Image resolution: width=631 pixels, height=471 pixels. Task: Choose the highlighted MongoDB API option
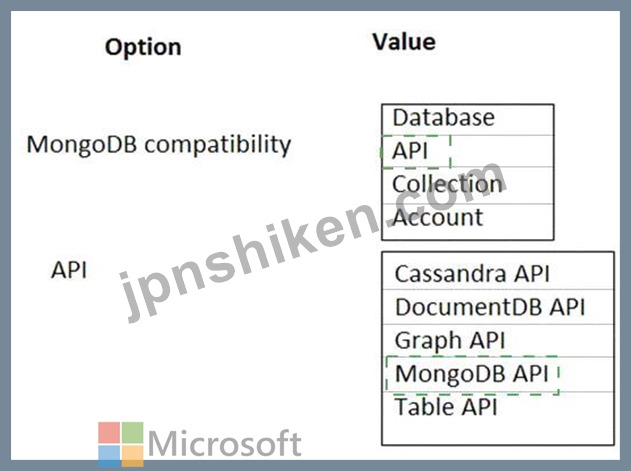coord(498,374)
